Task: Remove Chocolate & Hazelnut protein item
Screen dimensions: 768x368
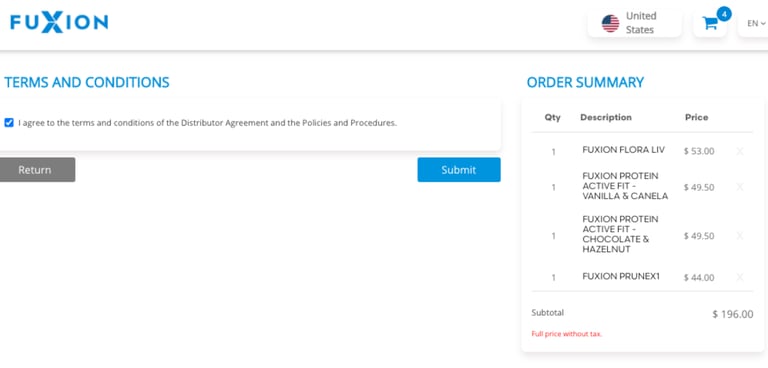Action: pos(740,236)
